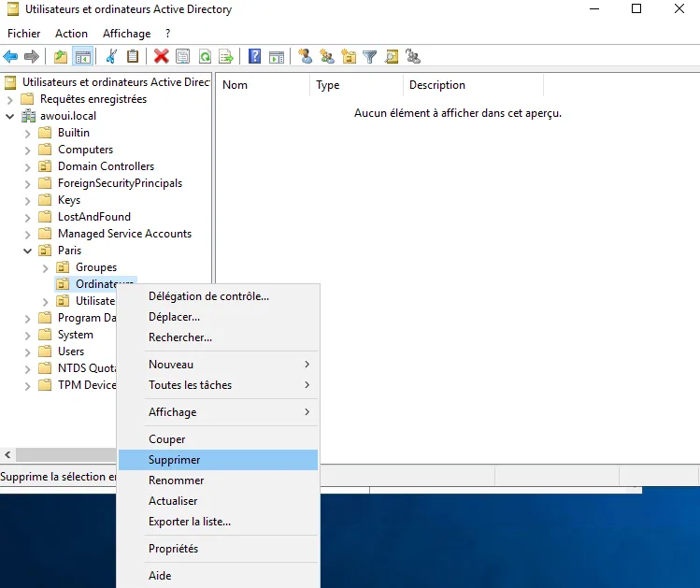Choose Propriétés in the context menu

pos(219,549)
